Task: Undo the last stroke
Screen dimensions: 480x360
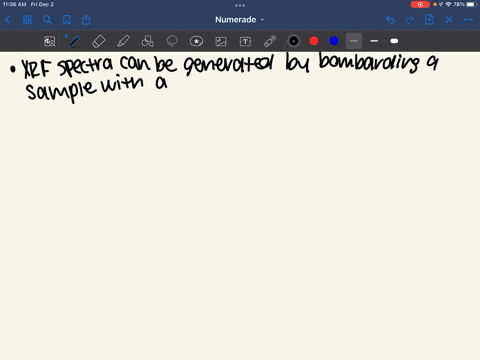Action: coord(390,20)
